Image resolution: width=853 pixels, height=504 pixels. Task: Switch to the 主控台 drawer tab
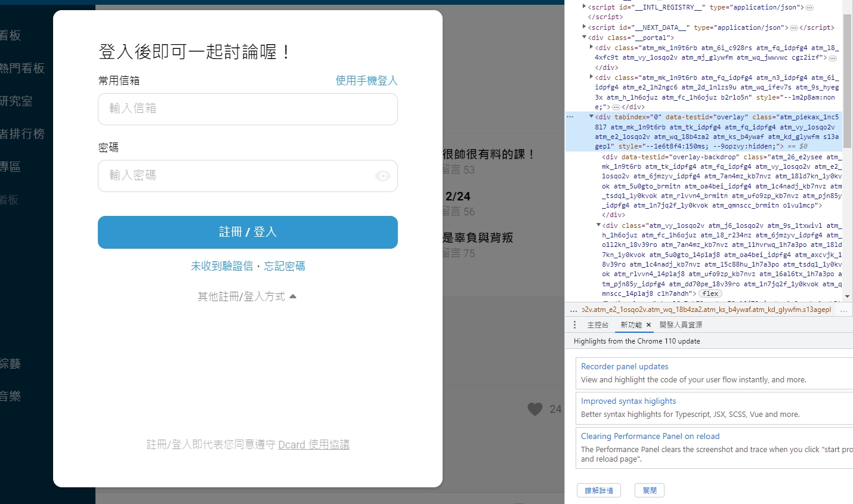pyautogui.click(x=598, y=325)
